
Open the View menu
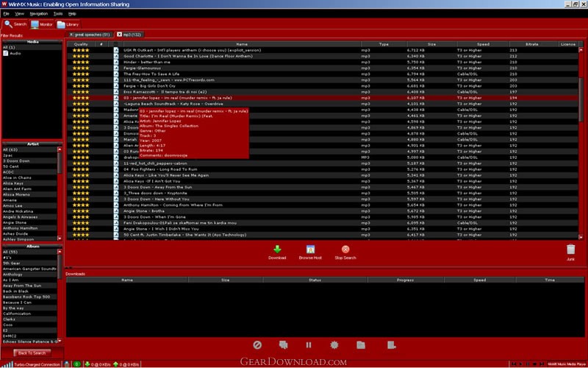coord(20,14)
